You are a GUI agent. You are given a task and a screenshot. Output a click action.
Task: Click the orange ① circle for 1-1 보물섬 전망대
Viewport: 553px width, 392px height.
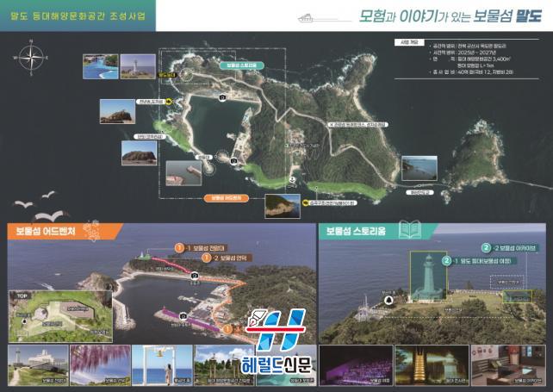click(179, 248)
